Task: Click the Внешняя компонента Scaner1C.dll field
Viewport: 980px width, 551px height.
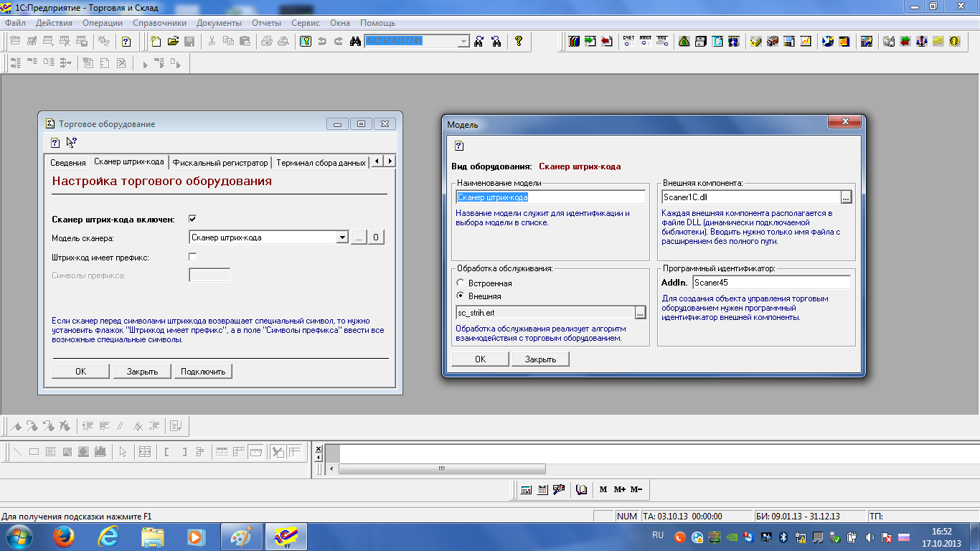Action: point(750,197)
